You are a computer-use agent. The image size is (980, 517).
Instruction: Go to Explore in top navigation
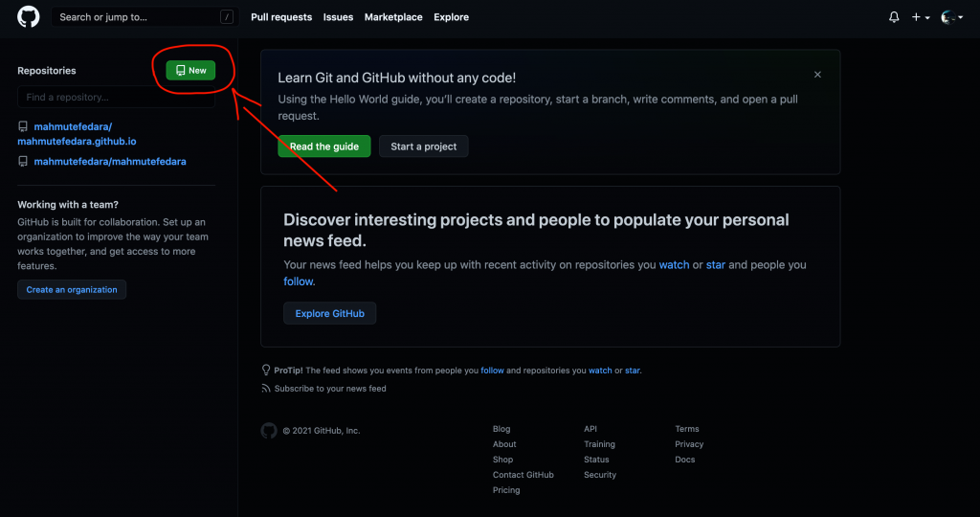452,17
